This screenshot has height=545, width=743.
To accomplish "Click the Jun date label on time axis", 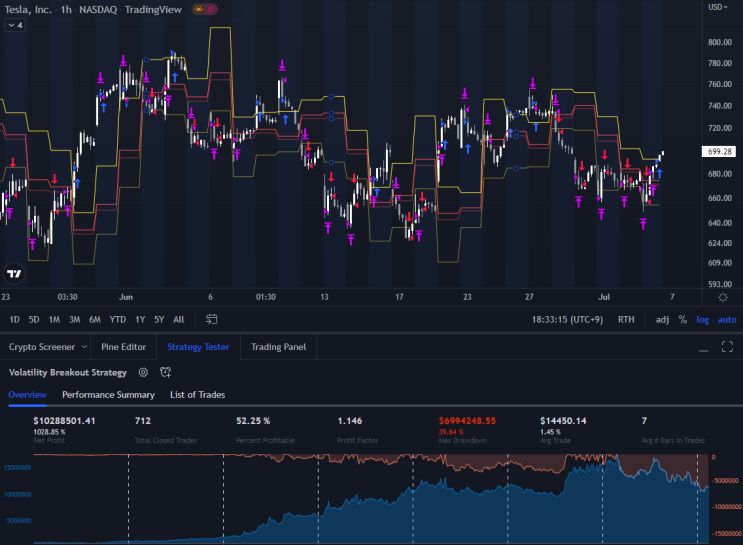I will point(126,297).
